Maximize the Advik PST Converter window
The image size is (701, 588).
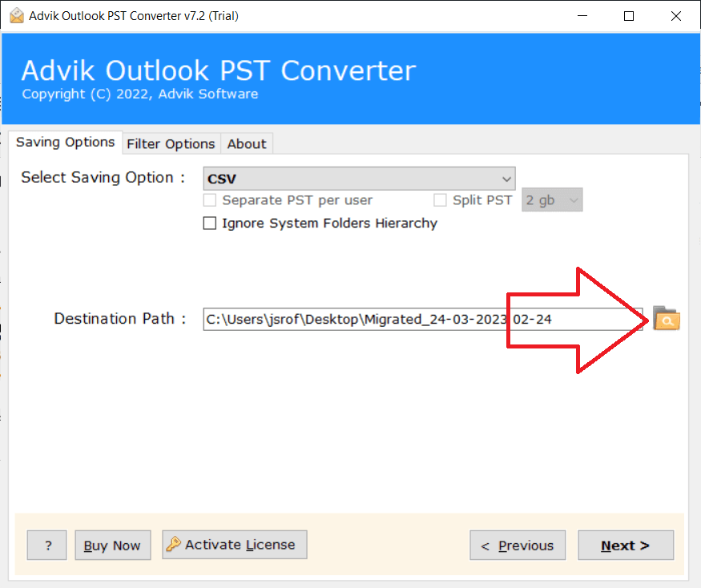pos(629,16)
